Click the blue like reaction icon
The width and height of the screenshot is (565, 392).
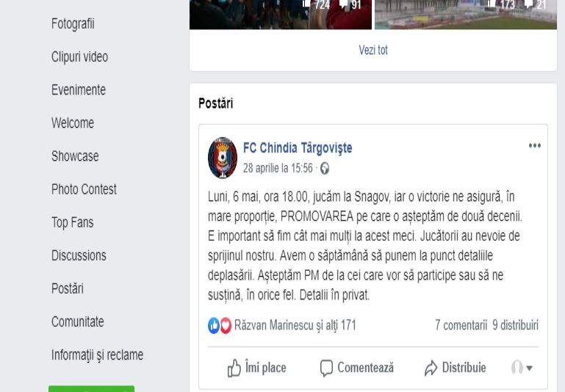pyautogui.click(x=214, y=325)
